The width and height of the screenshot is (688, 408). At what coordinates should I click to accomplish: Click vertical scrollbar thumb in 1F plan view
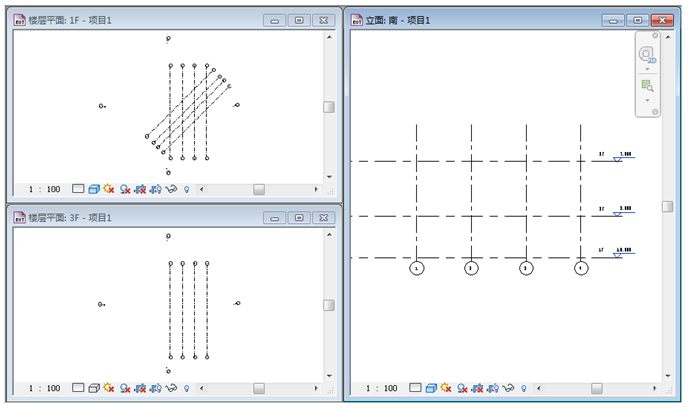point(329,108)
